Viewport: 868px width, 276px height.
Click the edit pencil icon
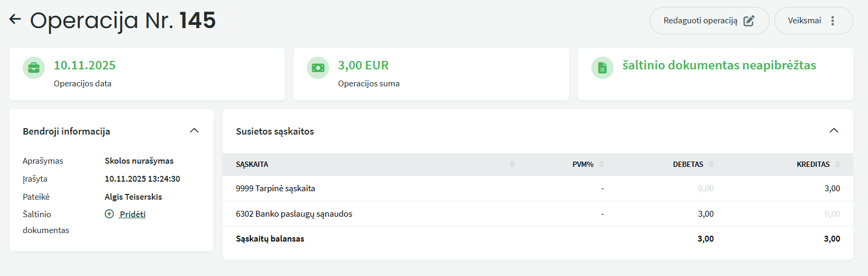[x=749, y=21]
